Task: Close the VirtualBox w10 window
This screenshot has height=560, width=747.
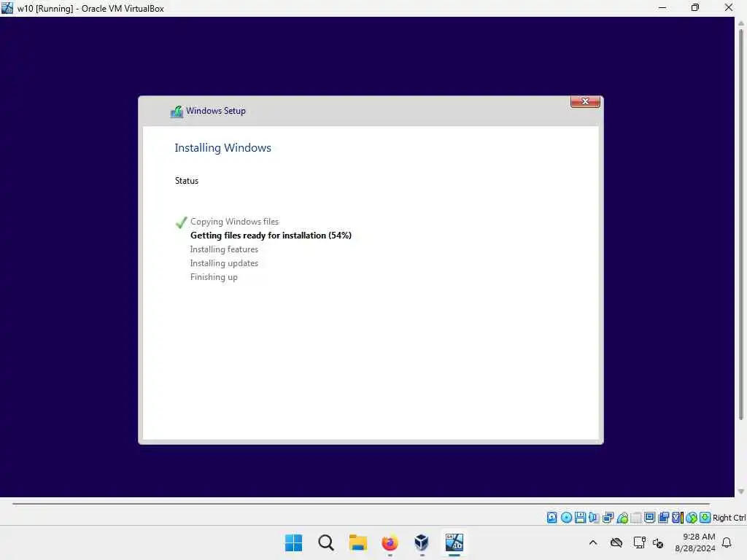Action: tap(729, 8)
